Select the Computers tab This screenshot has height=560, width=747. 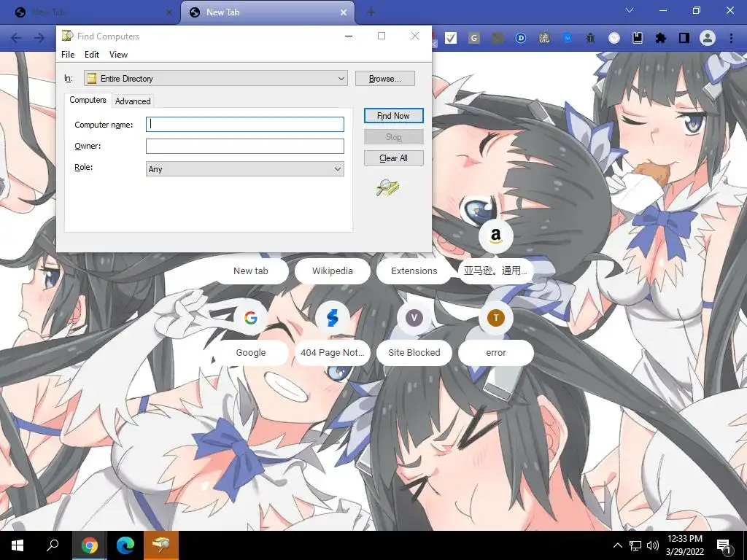coord(88,100)
